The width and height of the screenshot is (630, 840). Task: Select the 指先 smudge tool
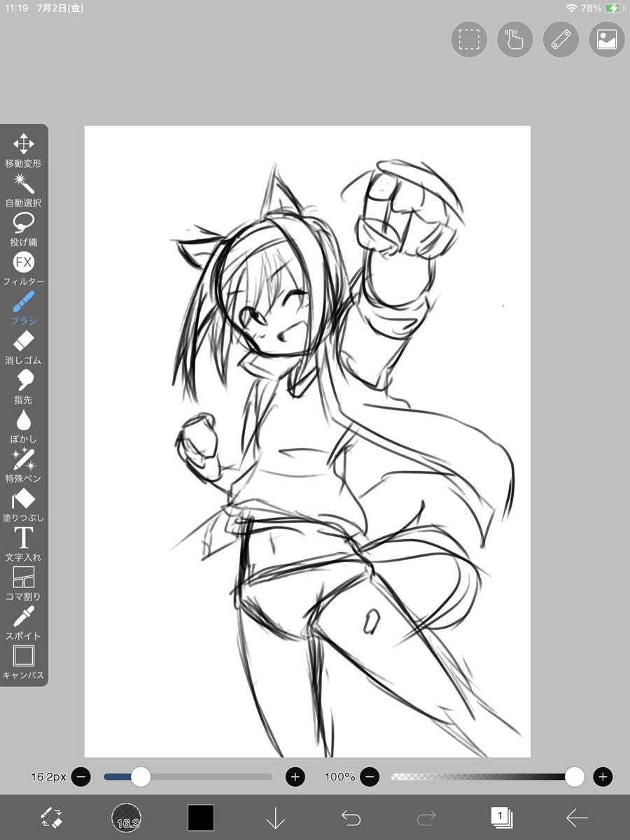[24, 387]
